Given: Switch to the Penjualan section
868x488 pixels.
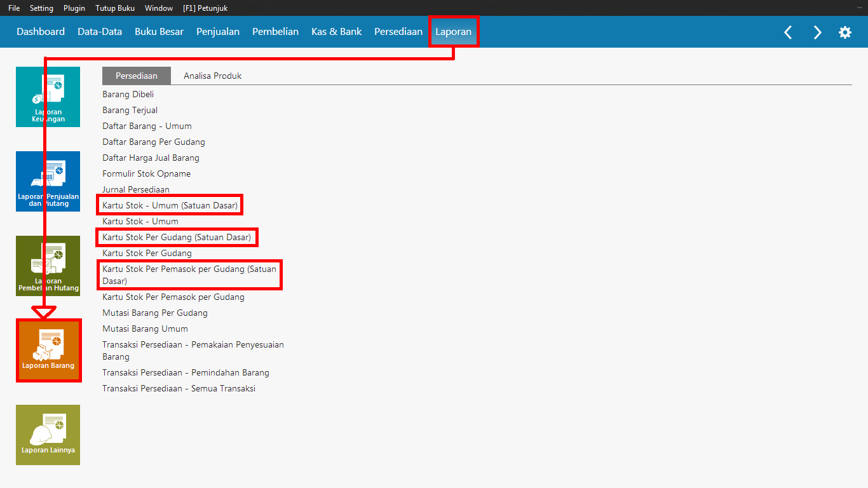Looking at the screenshot, I should (218, 32).
